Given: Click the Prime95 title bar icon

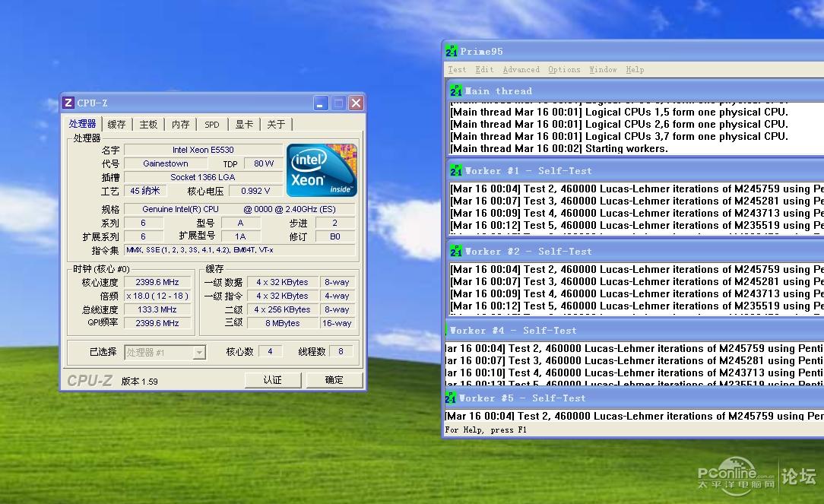Looking at the screenshot, I should coord(452,51).
